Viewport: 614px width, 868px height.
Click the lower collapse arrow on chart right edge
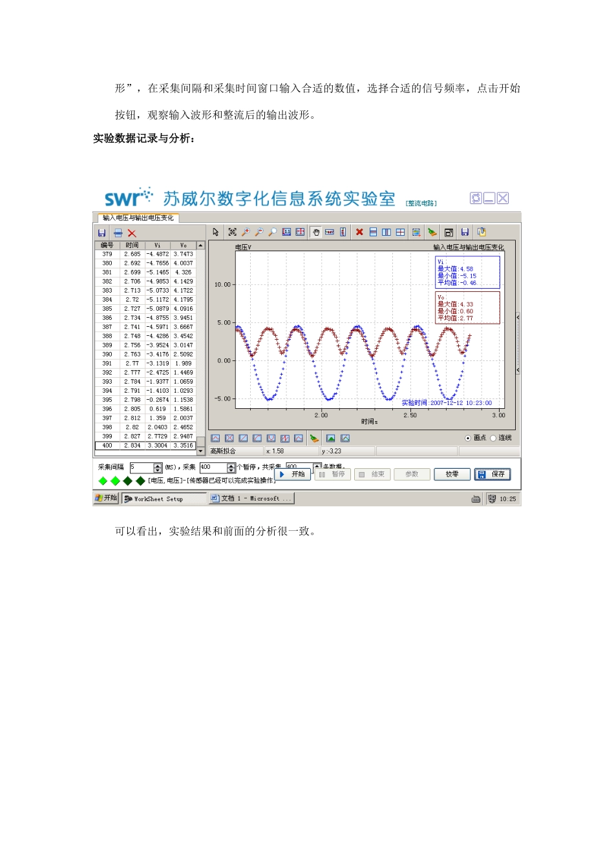click(x=518, y=370)
